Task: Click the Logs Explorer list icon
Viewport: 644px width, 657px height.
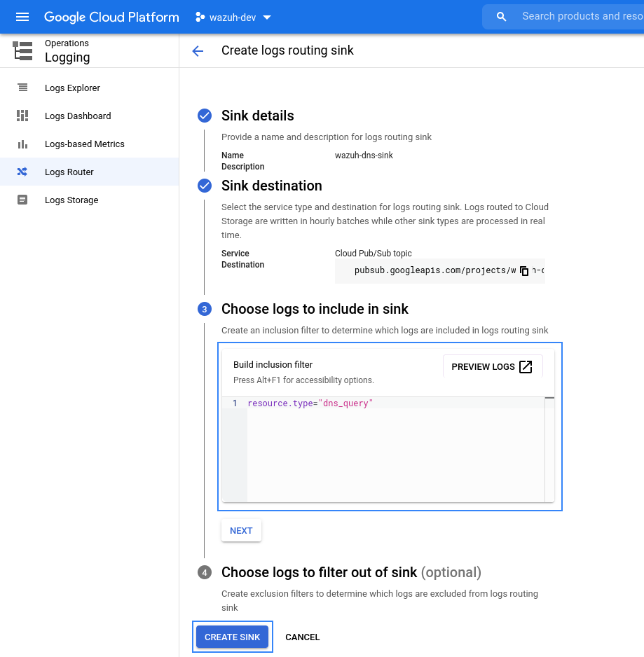Action: (x=22, y=88)
